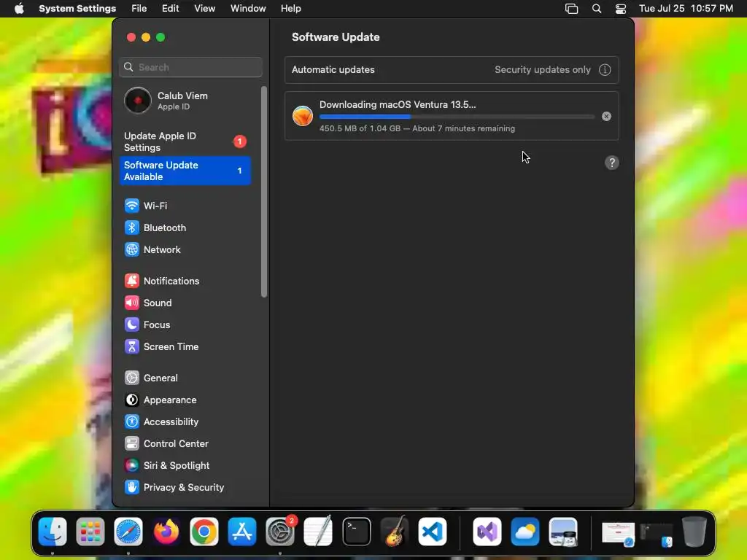Click the minimized Safari window thumbnail in Dock

[619, 534]
